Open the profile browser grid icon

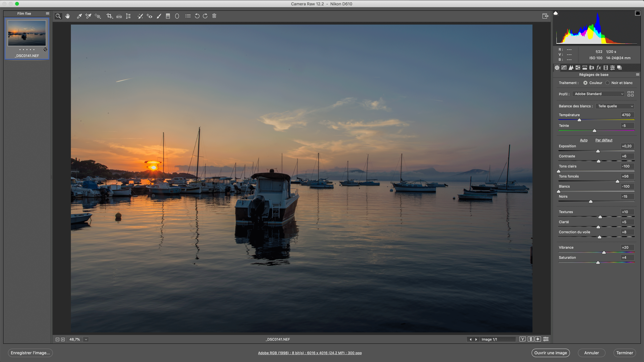pos(631,94)
